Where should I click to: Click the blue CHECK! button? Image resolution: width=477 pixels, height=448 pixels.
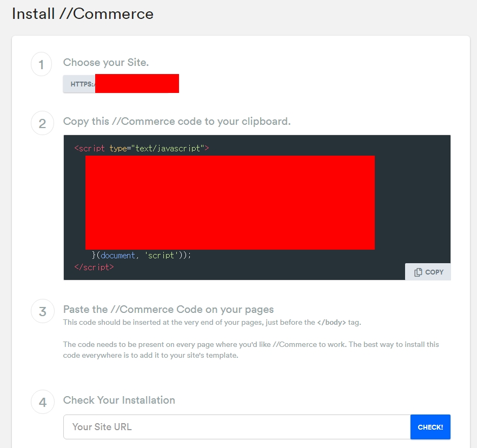pyautogui.click(x=430, y=427)
